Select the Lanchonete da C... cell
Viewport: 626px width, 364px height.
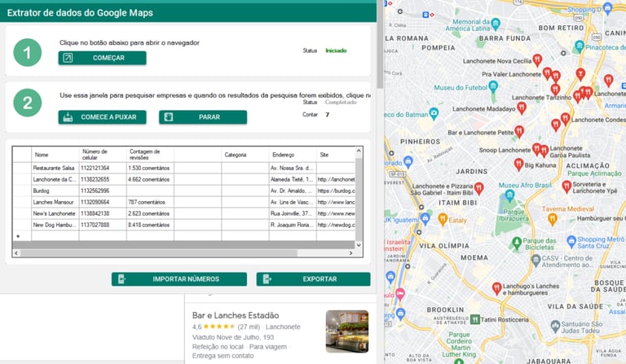(x=55, y=179)
